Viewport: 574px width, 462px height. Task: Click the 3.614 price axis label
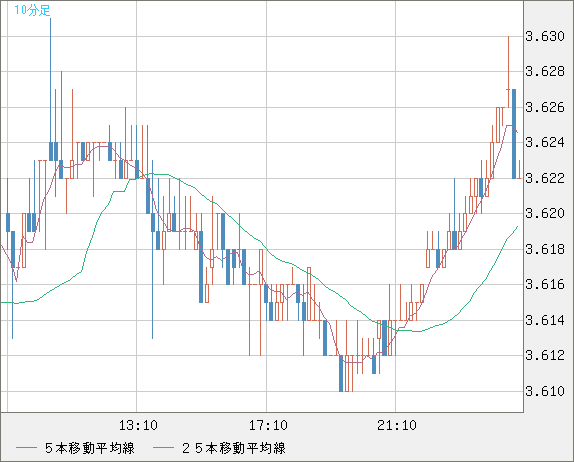coord(545,320)
